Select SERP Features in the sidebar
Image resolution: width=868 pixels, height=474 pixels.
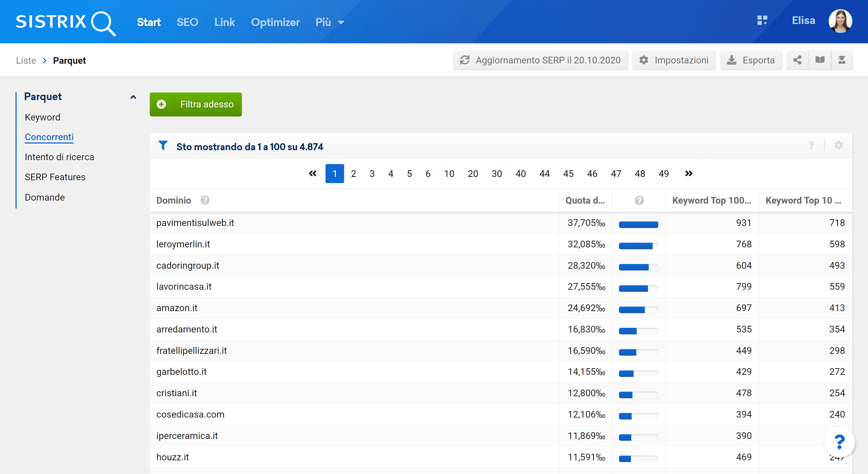point(55,177)
